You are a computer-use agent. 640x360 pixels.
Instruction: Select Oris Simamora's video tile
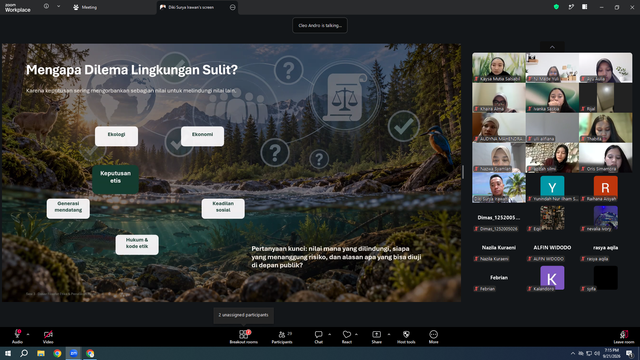click(605, 158)
